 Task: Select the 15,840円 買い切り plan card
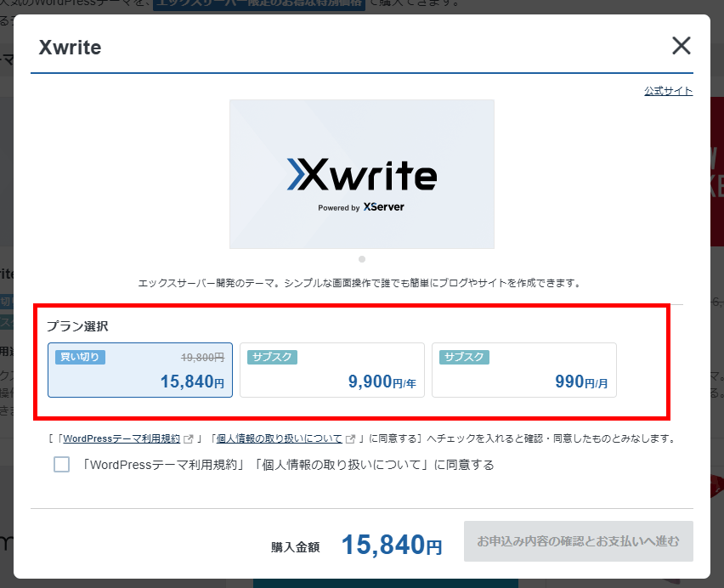(139, 370)
